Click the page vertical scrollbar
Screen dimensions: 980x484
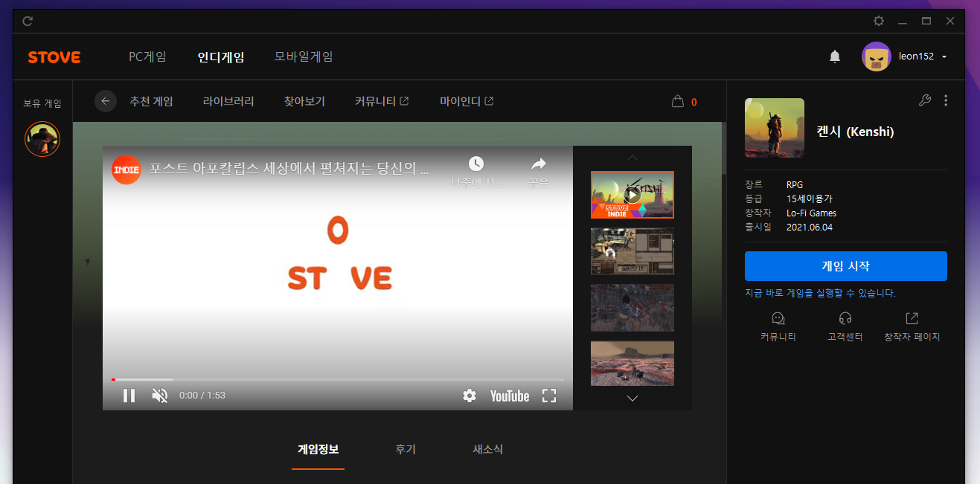723,149
